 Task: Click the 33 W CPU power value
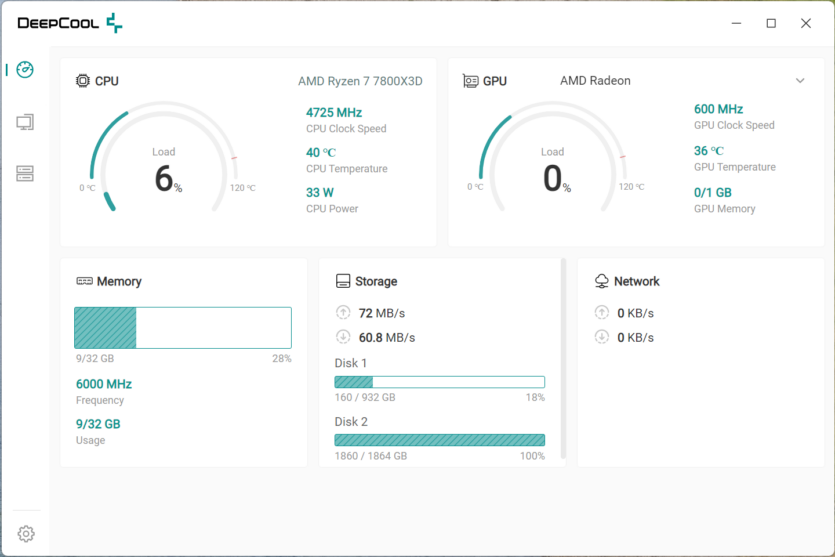320,192
